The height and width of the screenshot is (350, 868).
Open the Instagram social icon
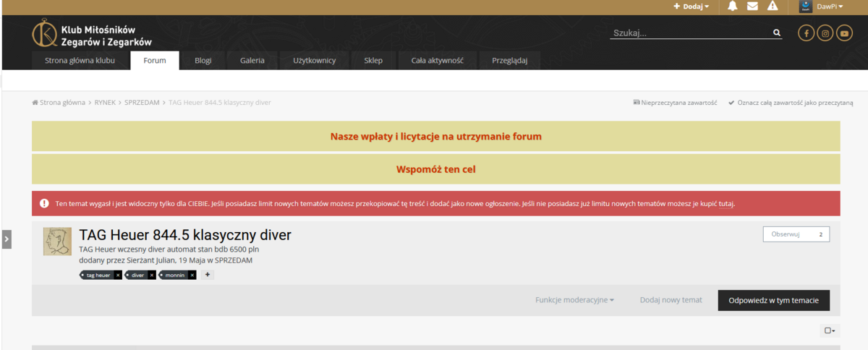825,33
